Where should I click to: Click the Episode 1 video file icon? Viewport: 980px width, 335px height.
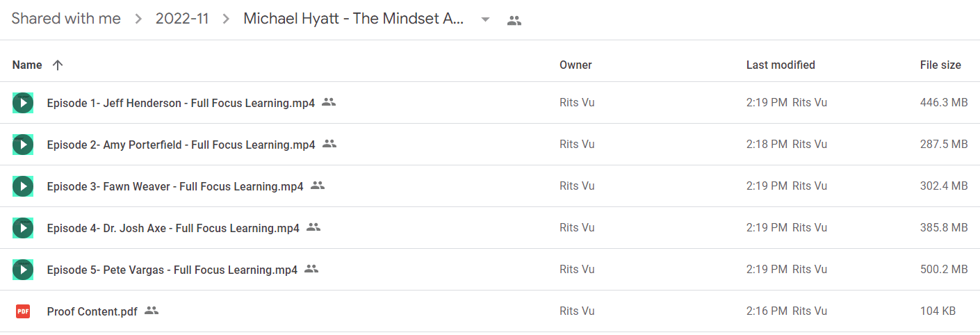point(23,103)
